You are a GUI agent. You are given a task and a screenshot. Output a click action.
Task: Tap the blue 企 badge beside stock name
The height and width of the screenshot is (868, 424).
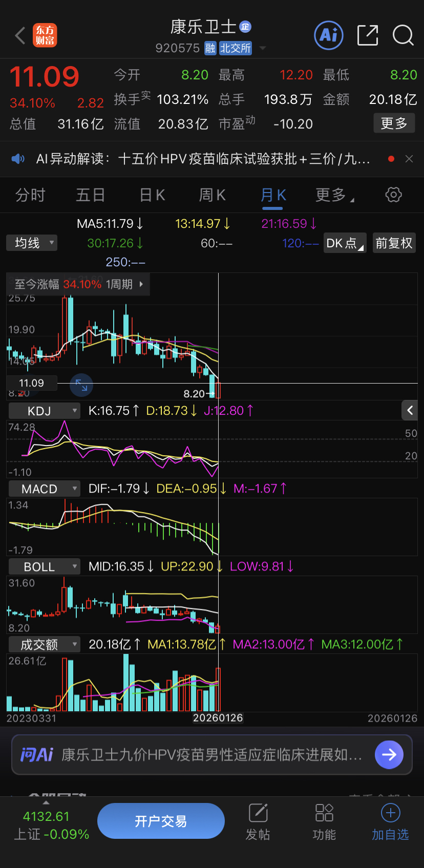tap(245, 27)
